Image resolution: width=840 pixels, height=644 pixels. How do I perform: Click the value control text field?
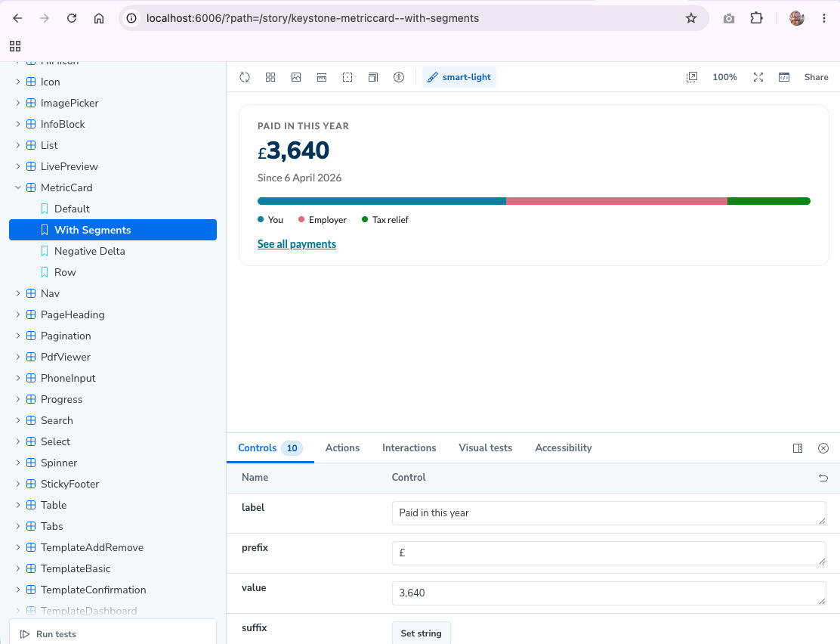click(x=609, y=593)
